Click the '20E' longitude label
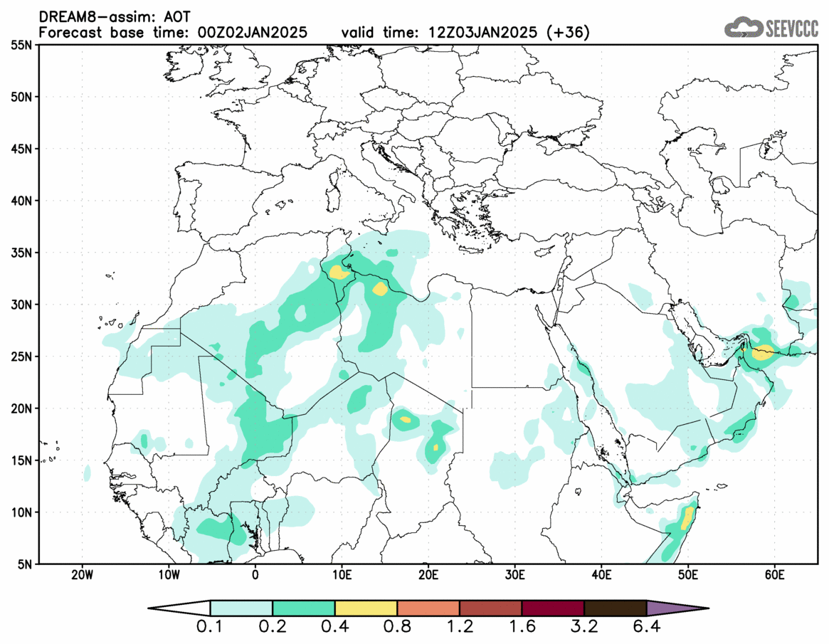The image size is (829, 644). click(428, 575)
